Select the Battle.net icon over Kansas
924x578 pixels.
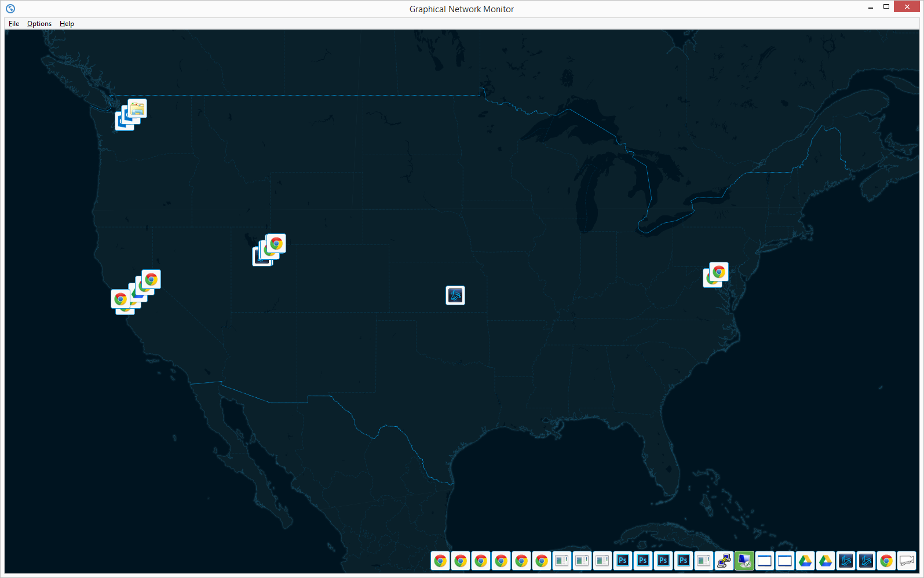(x=455, y=295)
